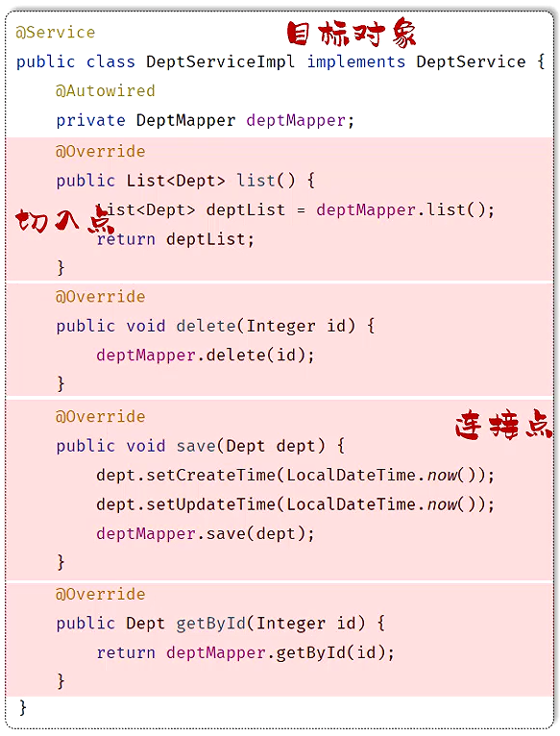Click the dept.setCreateTime(LocalDateTime.now()); line

click(x=295, y=476)
